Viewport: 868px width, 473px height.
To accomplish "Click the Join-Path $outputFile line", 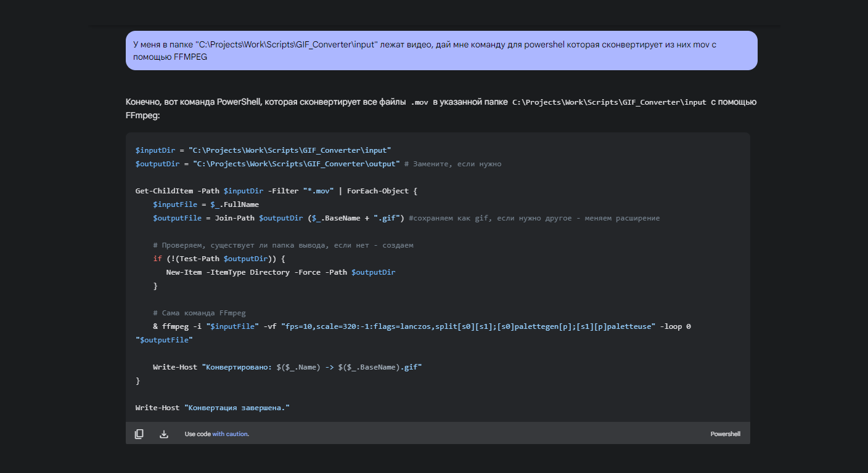I will 279,218.
